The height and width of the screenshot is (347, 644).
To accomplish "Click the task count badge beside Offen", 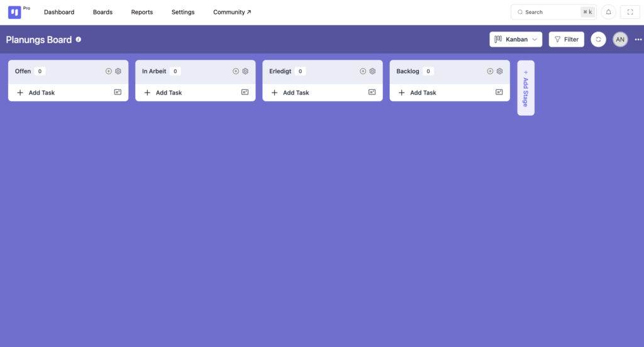I will click(x=40, y=71).
